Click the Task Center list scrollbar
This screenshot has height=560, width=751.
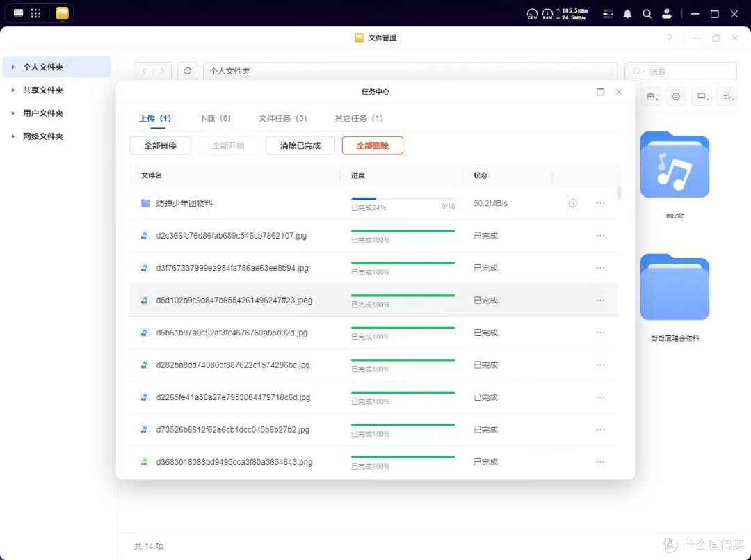point(620,193)
